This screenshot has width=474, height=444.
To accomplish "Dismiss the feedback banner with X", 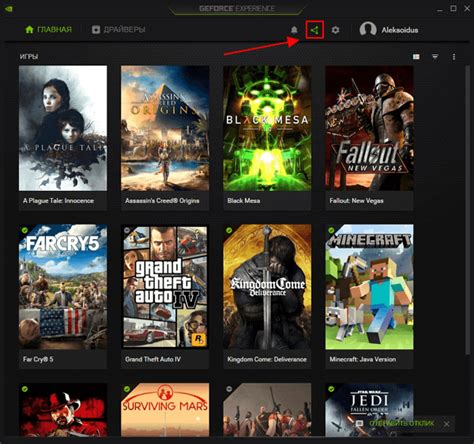I will pos(447,424).
